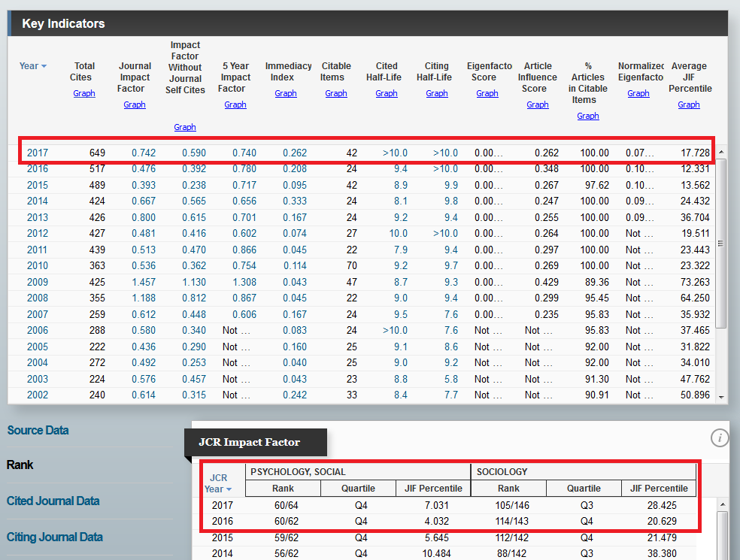Sort Key Indicators by Year column arrow

pyautogui.click(x=44, y=66)
